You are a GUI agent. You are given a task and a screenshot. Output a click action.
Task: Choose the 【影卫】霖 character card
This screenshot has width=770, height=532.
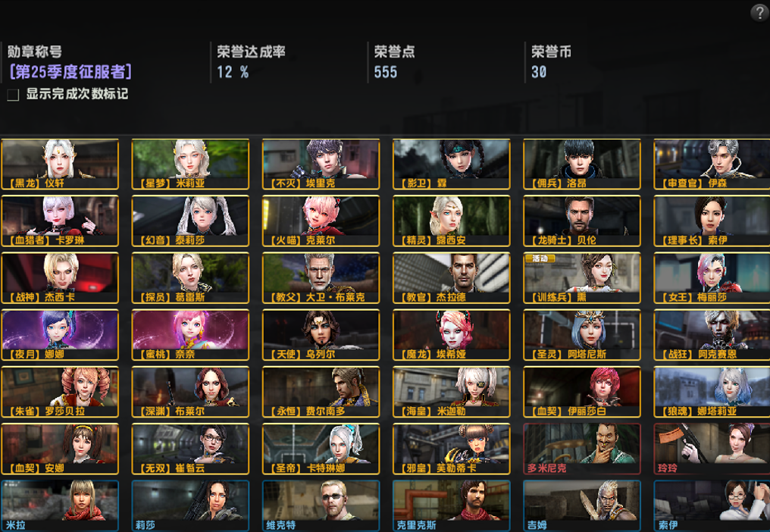pyautogui.click(x=452, y=164)
